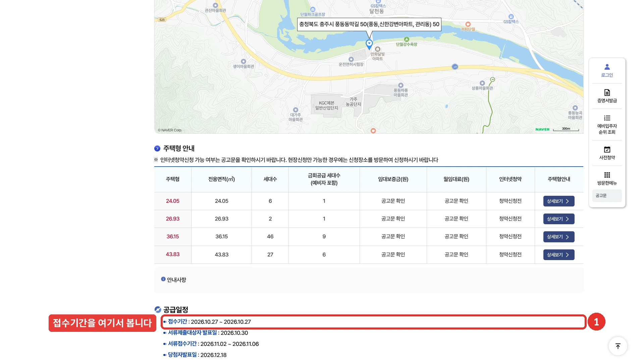Click the 상풍마을회관 map marker
The height and width of the screenshot is (362, 644).
482,83
